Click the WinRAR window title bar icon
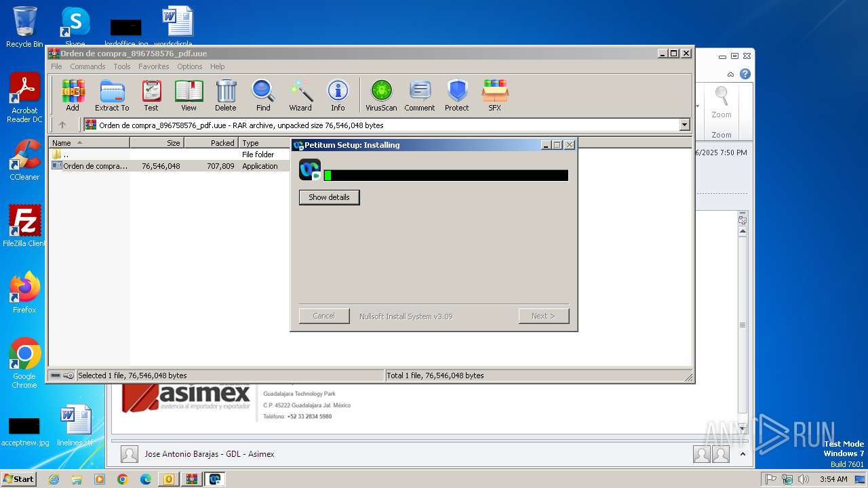This screenshot has width=868, height=488. coord(54,54)
